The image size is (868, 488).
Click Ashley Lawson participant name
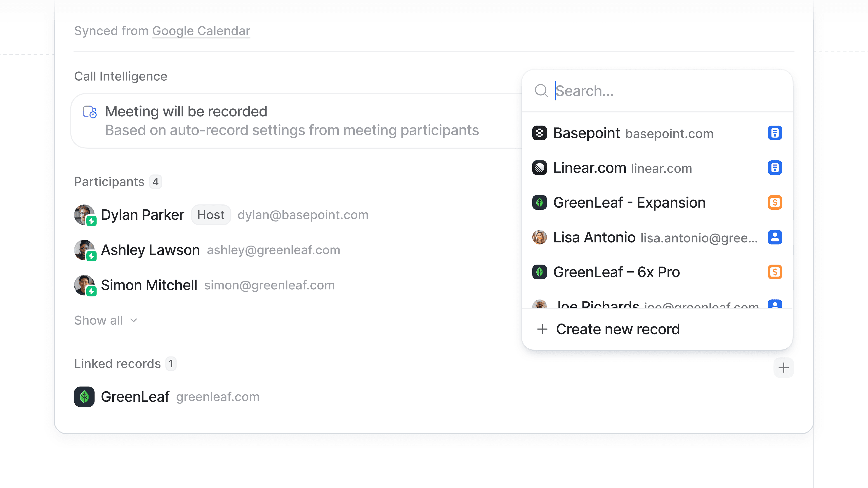(x=150, y=250)
